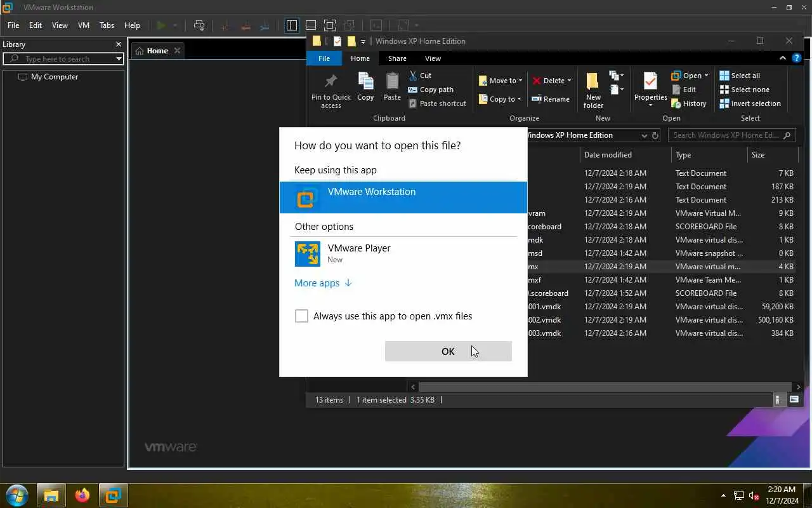Switch to the Share ribbon tab
The image size is (812, 508).
pos(397,58)
